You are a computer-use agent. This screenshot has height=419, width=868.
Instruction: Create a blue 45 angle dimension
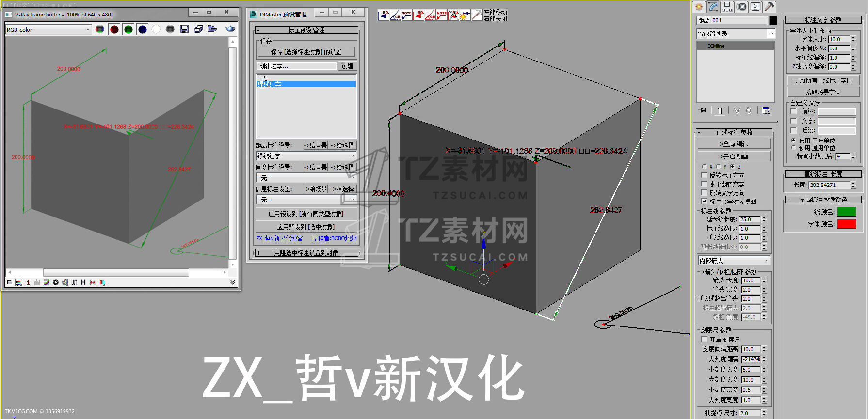click(395, 16)
